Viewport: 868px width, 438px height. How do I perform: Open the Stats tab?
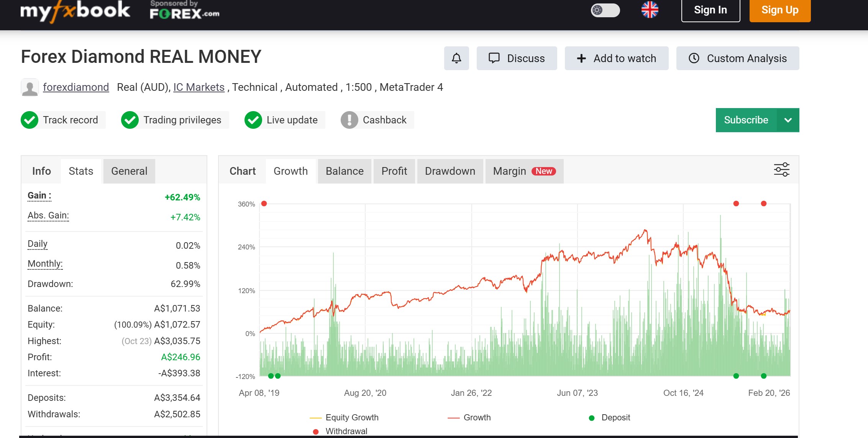(81, 171)
